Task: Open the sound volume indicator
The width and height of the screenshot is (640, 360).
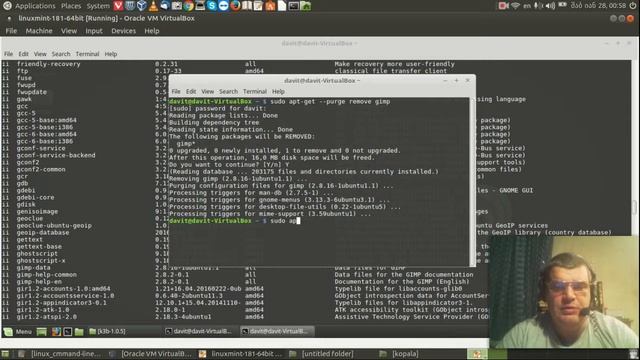Action: point(550,6)
